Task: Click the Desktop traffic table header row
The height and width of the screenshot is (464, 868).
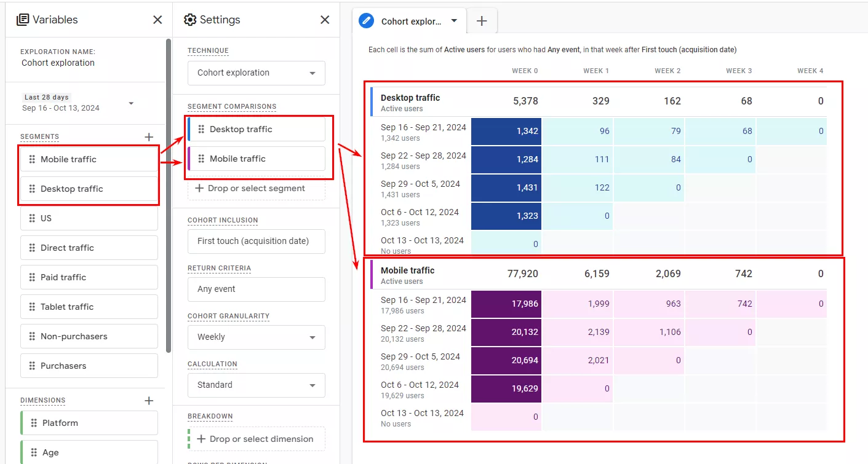Action: tap(599, 101)
